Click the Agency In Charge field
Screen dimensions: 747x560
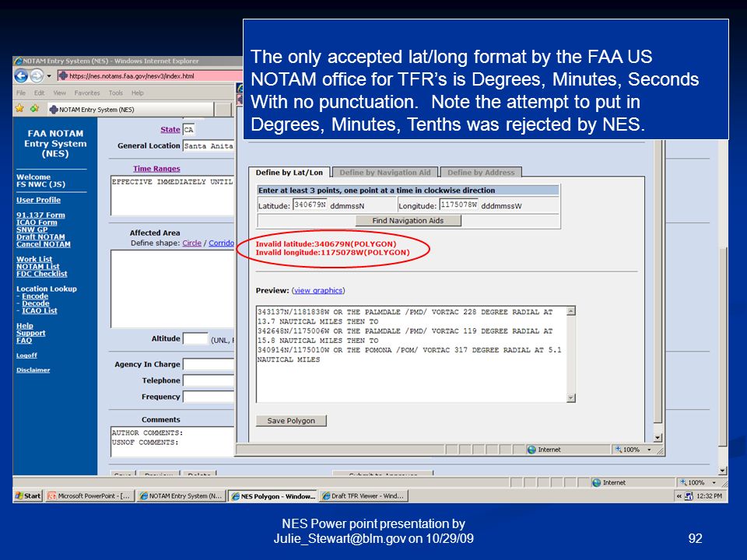click(x=209, y=364)
